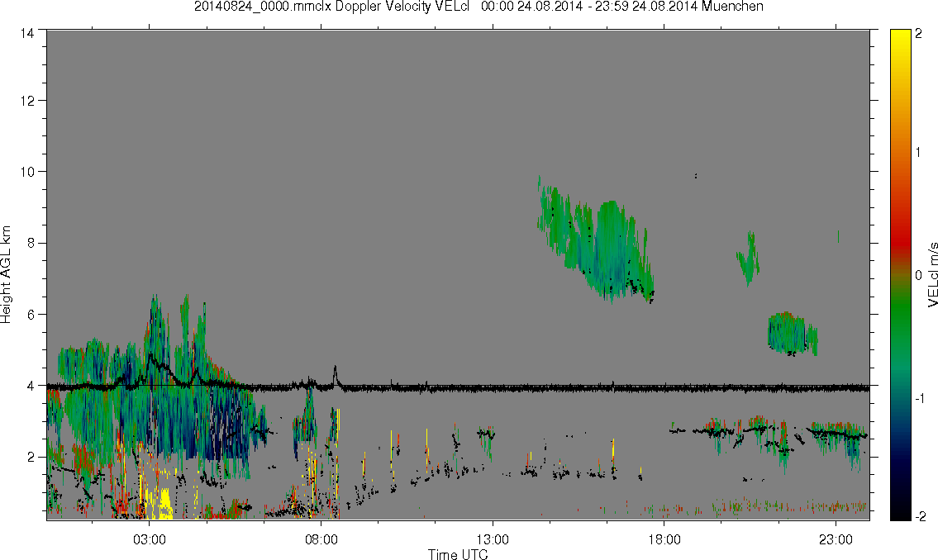Click the 08:00 time tick label
The image size is (938, 560).
coord(321,540)
